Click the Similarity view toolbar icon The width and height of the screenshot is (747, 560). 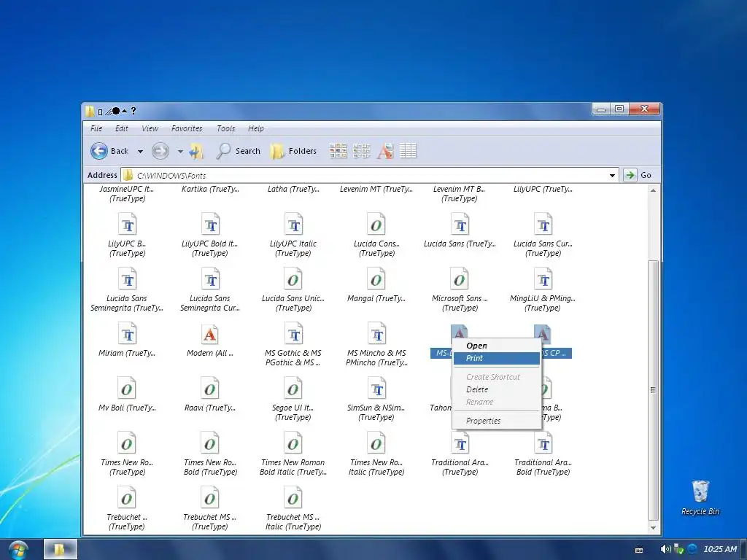(x=385, y=150)
